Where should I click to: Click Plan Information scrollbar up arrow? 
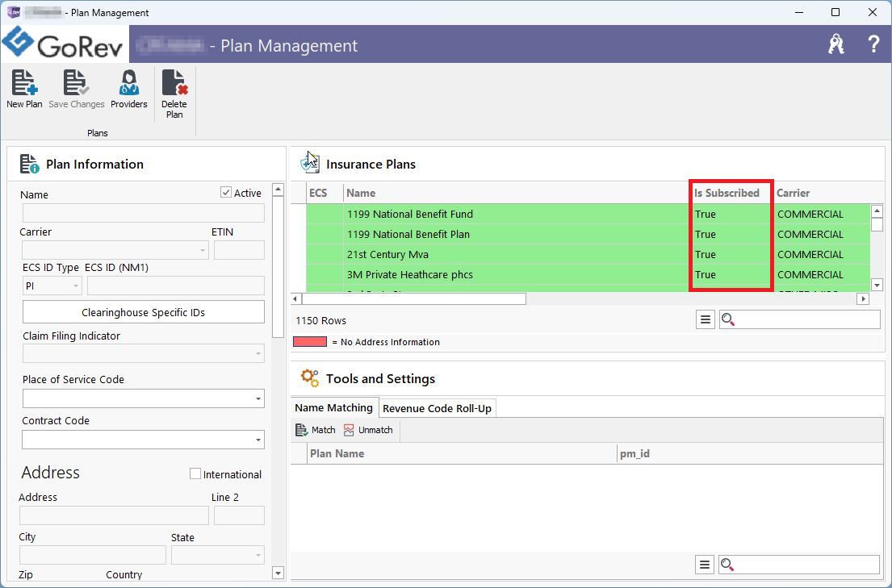point(278,189)
